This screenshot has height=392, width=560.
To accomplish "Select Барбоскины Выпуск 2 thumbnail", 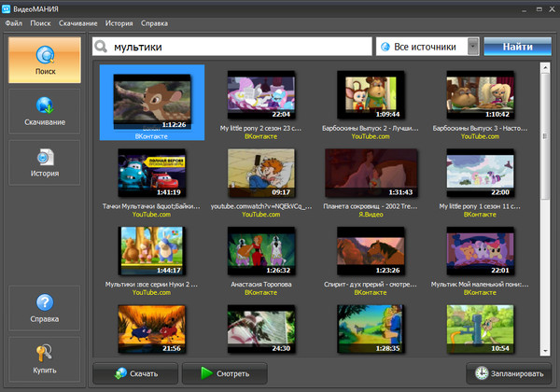I will pos(371,94).
